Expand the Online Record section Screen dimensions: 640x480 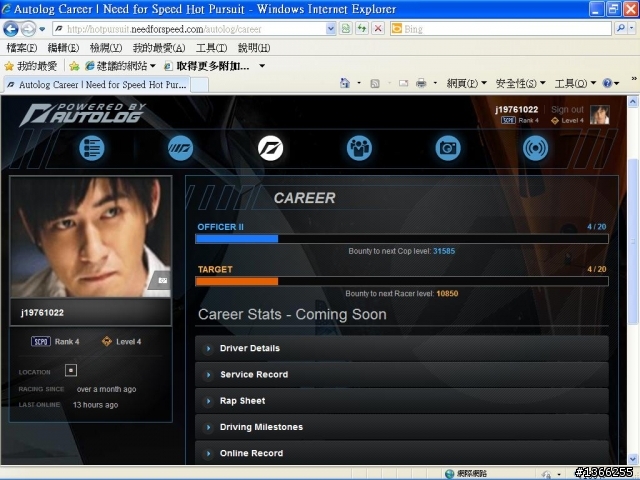402,452
